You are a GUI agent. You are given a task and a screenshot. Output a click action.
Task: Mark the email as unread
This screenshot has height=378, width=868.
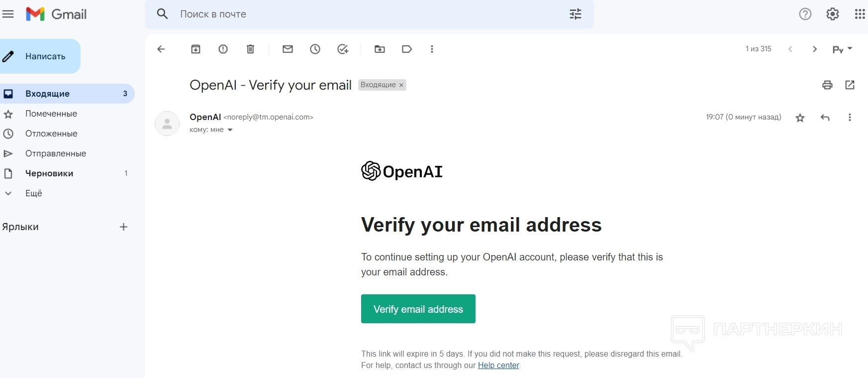288,49
